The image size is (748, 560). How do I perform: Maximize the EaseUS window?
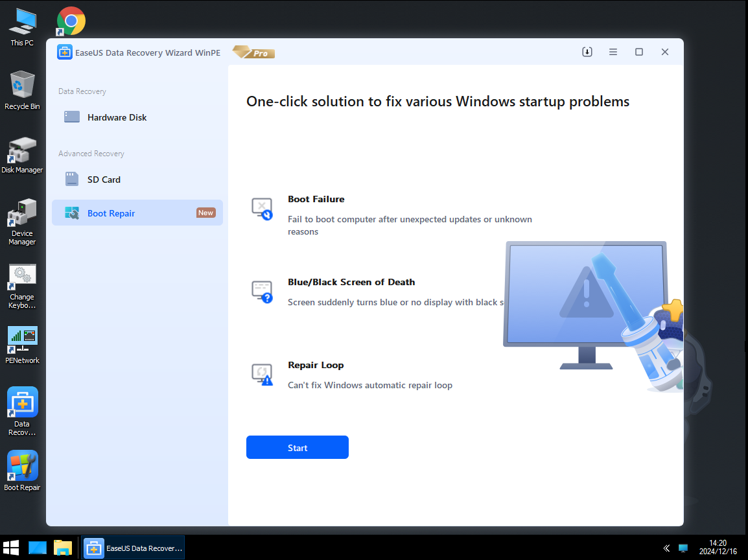[638, 52]
